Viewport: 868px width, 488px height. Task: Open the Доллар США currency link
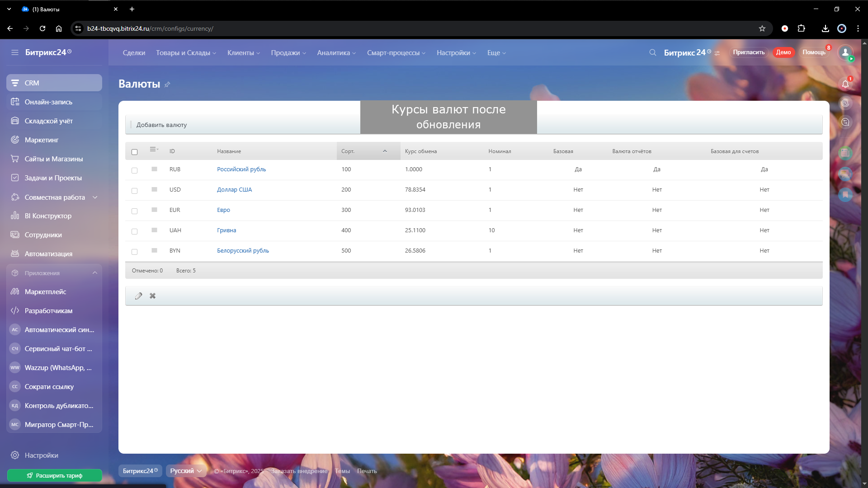[234, 190]
